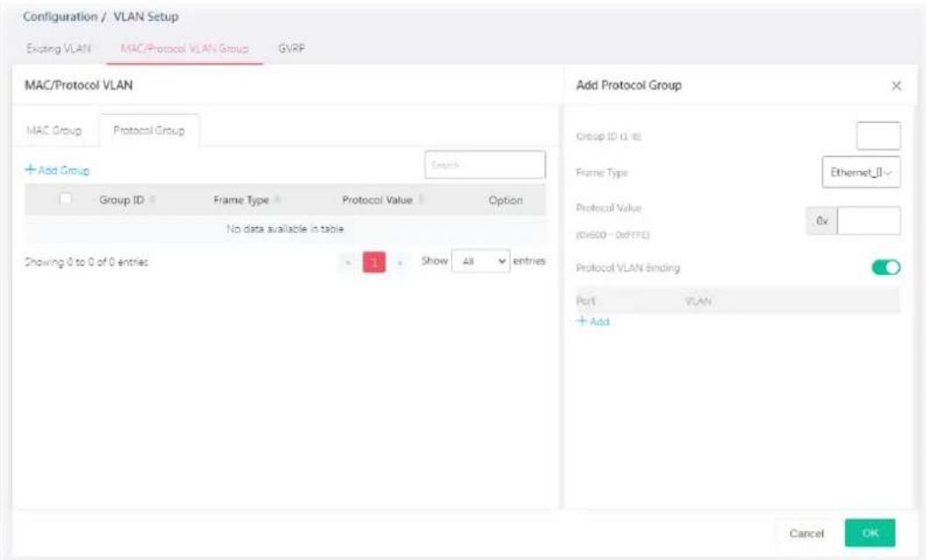Image resolution: width=926 pixels, height=560 pixels.
Task: Go to previous page arrow
Action: pyautogui.click(x=348, y=263)
